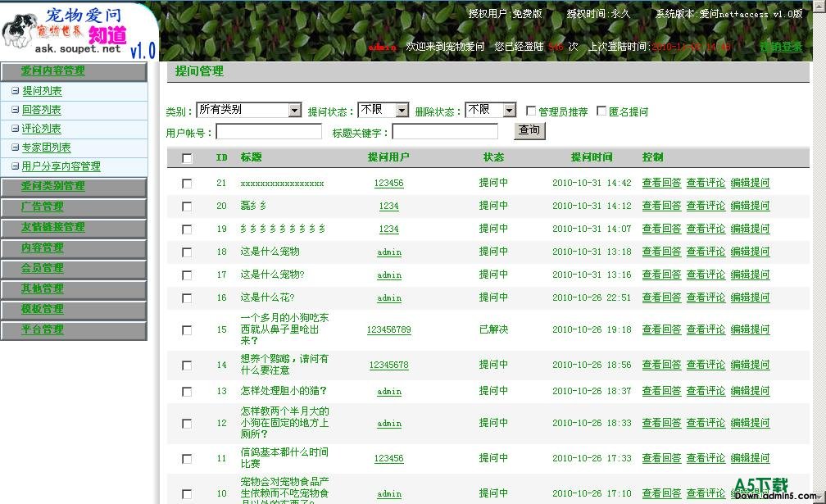Click the admin user link in row 17
The image size is (826, 504).
point(389,275)
